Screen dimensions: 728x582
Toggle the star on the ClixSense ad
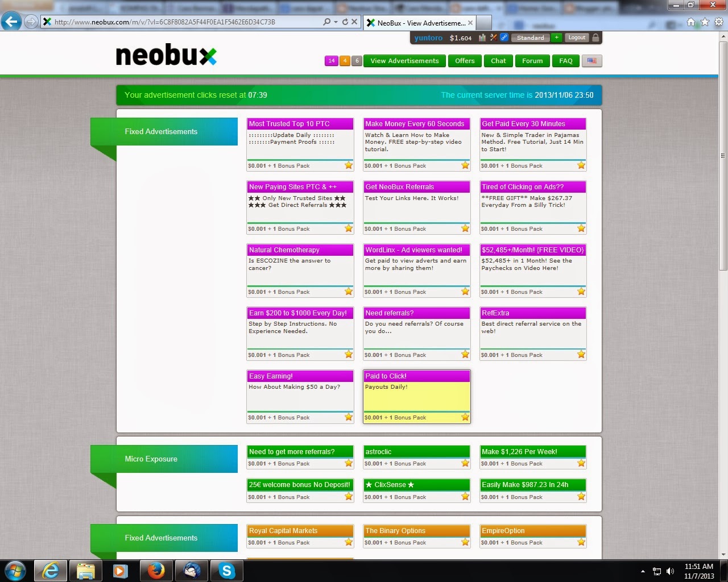click(465, 496)
